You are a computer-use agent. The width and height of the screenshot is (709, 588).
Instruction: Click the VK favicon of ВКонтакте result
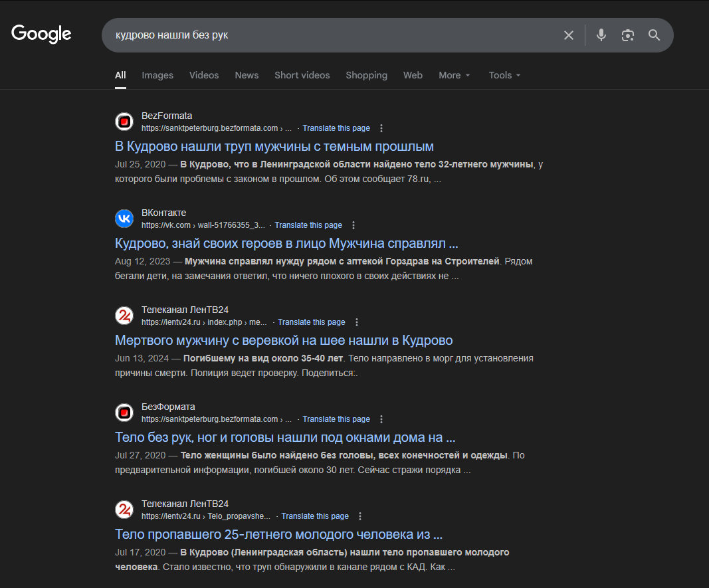click(124, 219)
